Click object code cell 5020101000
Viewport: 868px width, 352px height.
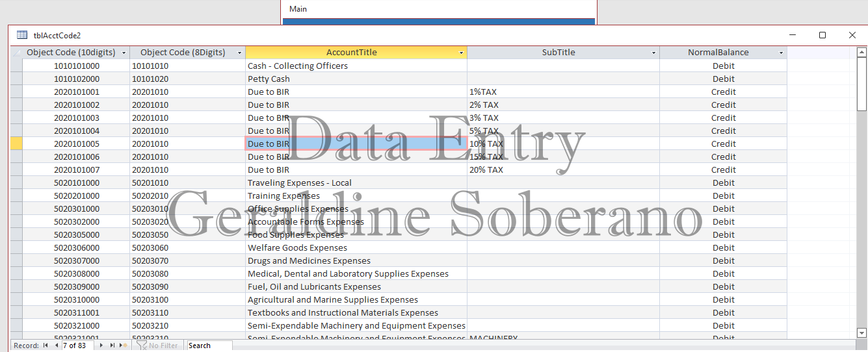76,182
